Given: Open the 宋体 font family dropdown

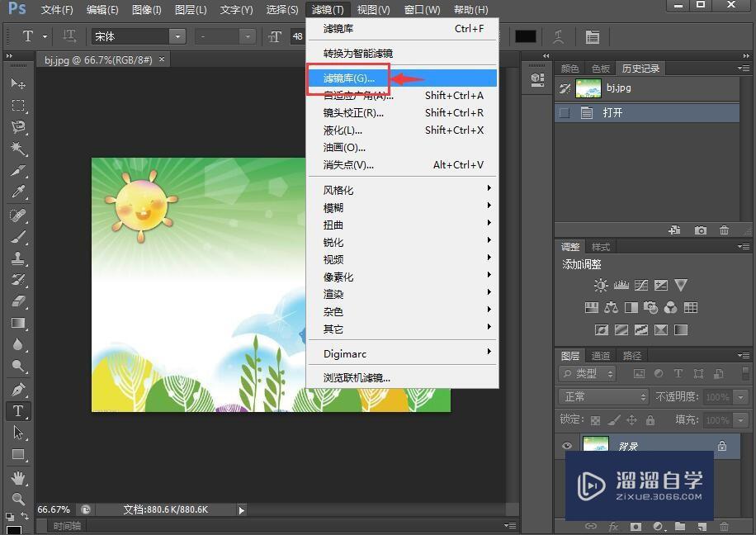Looking at the screenshot, I should click(177, 36).
